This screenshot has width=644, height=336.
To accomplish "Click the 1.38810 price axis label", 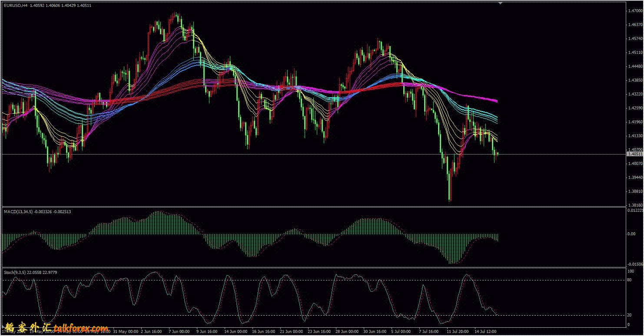I will click(x=635, y=191).
